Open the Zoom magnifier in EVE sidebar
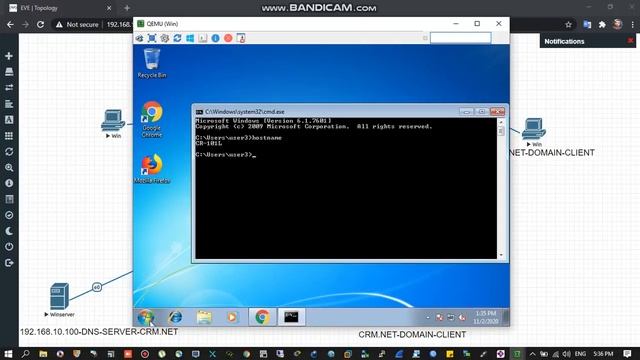The width and height of the screenshot is (640, 360). 9,167
